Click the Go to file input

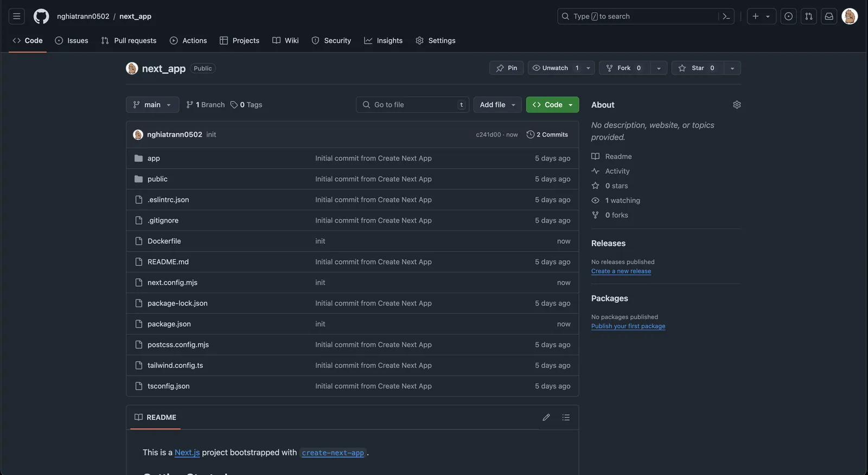[x=412, y=105]
